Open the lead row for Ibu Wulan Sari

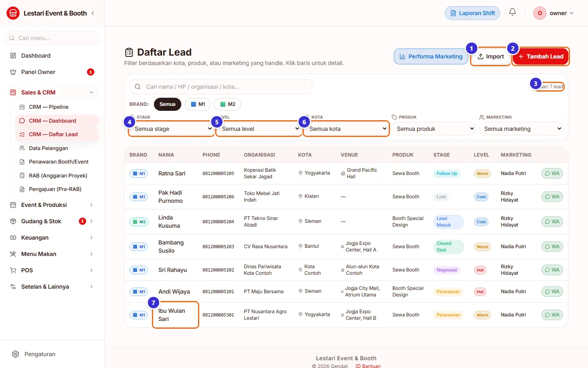[x=346, y=315]
